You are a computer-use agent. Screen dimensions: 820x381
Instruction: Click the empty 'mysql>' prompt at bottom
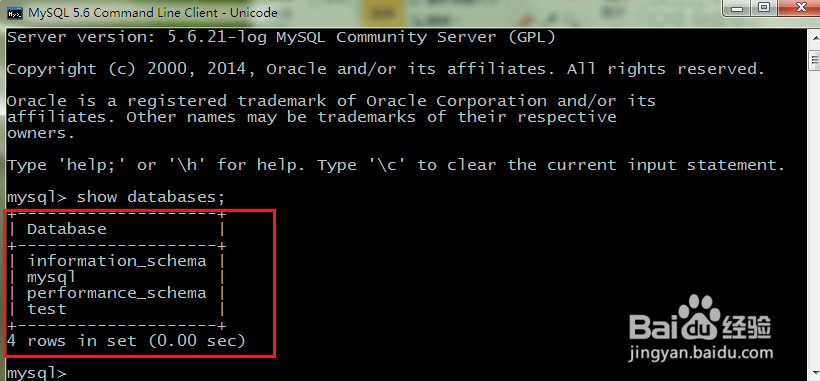pyautogui.click(x=37, y=374)
